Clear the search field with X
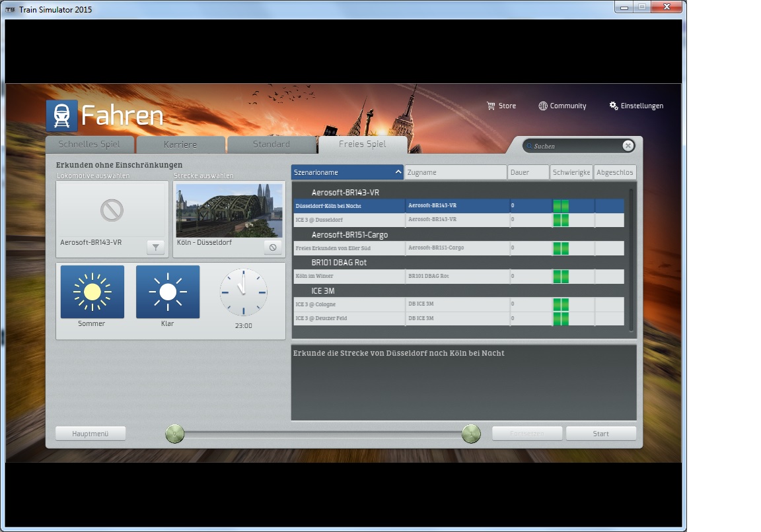Viewport: 761px width, 532px height. point(628,145)
